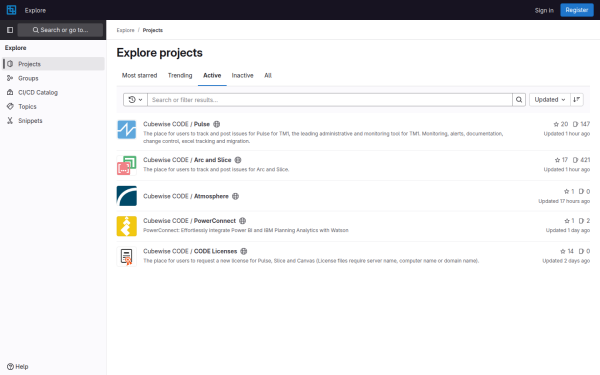This screenshot has height=375, width=600.
Task: Click issues count 421 for Arc and Slice
Action: (x=581, y=160)
